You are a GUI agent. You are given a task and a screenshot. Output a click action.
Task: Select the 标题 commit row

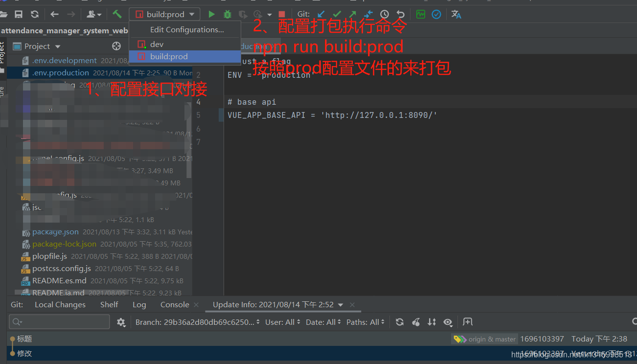(x=323, y=339)
